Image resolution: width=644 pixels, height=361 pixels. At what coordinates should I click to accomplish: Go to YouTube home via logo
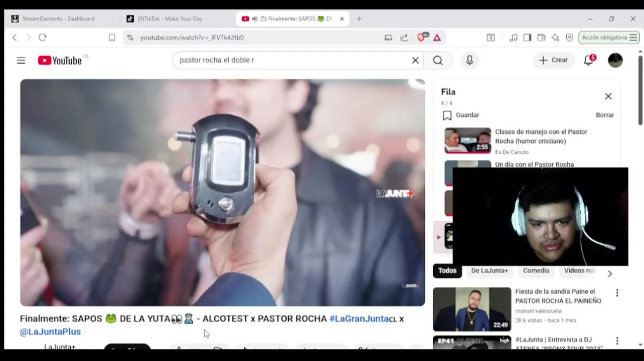(60, 60)
